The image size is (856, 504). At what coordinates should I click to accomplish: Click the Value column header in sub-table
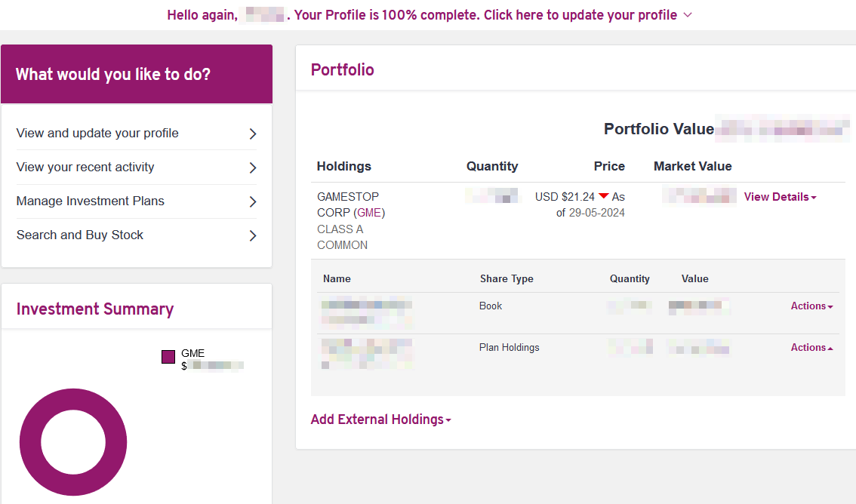694,278
